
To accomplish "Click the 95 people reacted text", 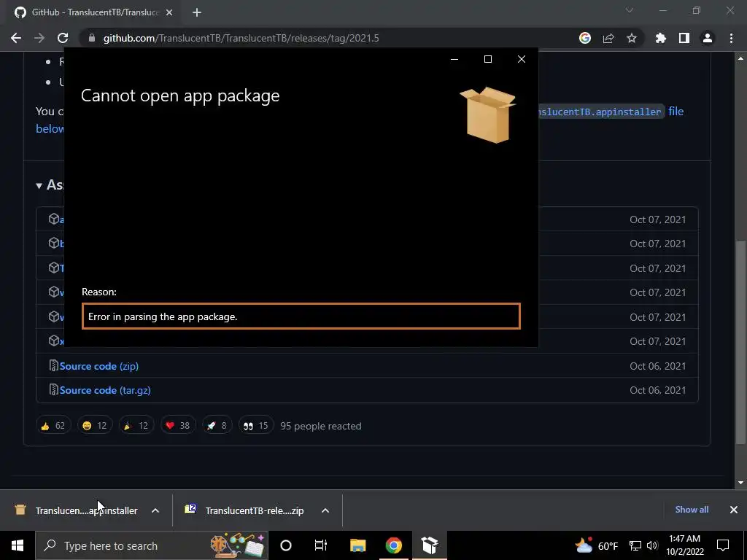I will pyautogui.click(x=321, y=426).
